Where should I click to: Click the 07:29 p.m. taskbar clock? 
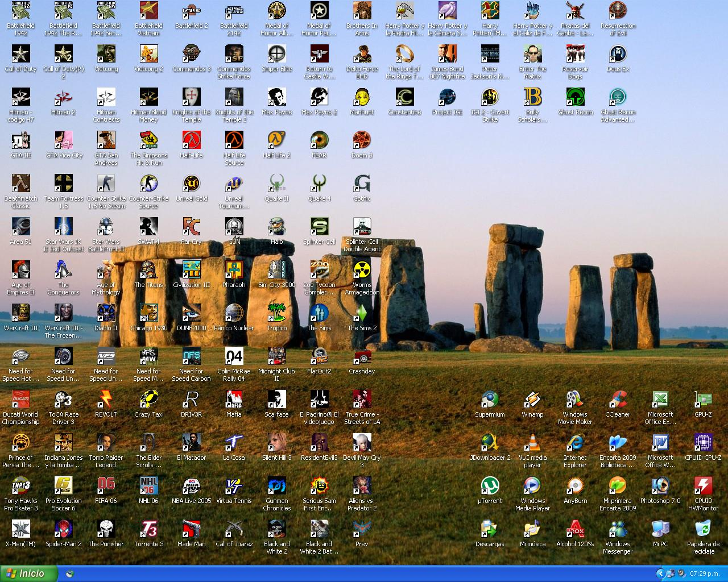tap(705, 574)
